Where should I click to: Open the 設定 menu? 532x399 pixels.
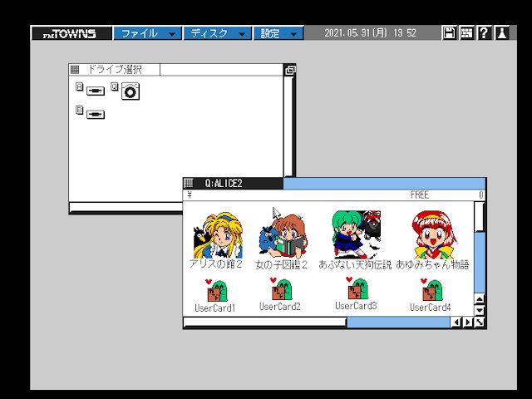point(278,33)
